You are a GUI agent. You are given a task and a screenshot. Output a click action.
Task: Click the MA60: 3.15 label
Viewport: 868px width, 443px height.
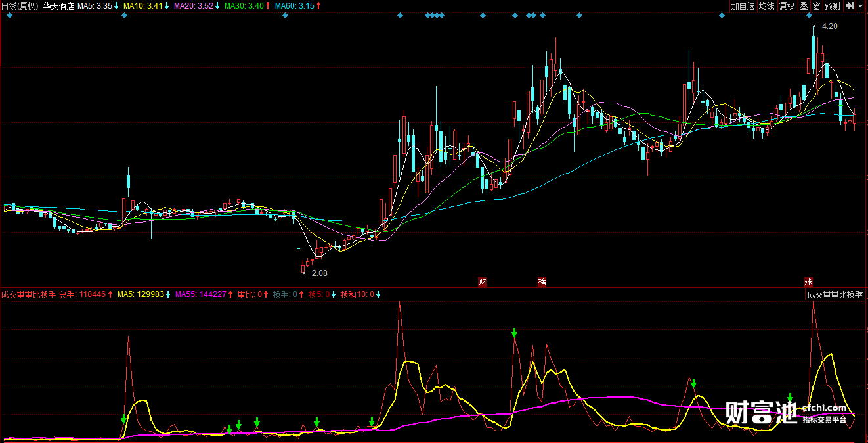pos(293,6)
